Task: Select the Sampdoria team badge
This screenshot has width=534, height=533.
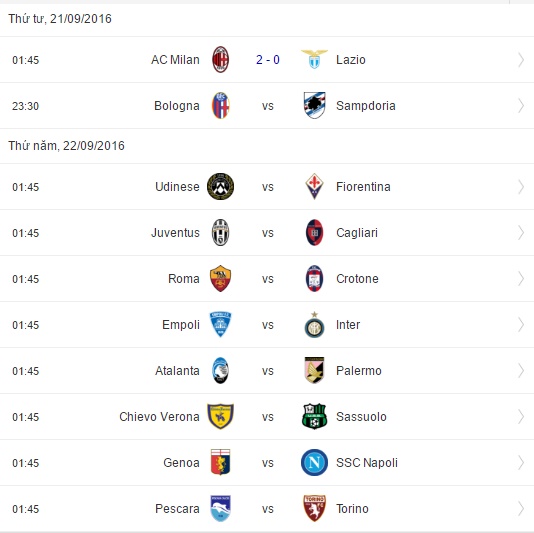Action: coord(314,106)
